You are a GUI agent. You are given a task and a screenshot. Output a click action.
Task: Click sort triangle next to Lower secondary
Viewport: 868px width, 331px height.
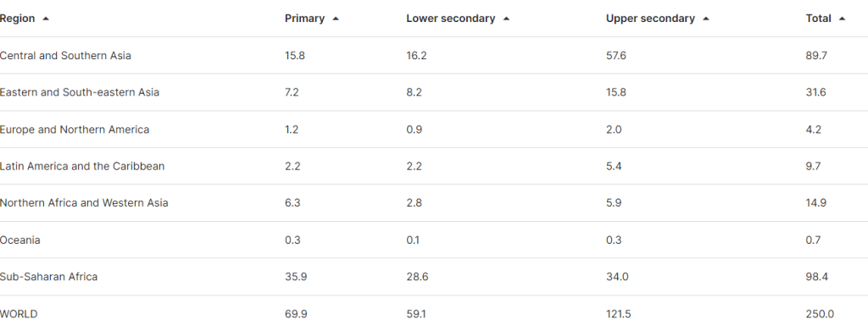tap(506, 19)
